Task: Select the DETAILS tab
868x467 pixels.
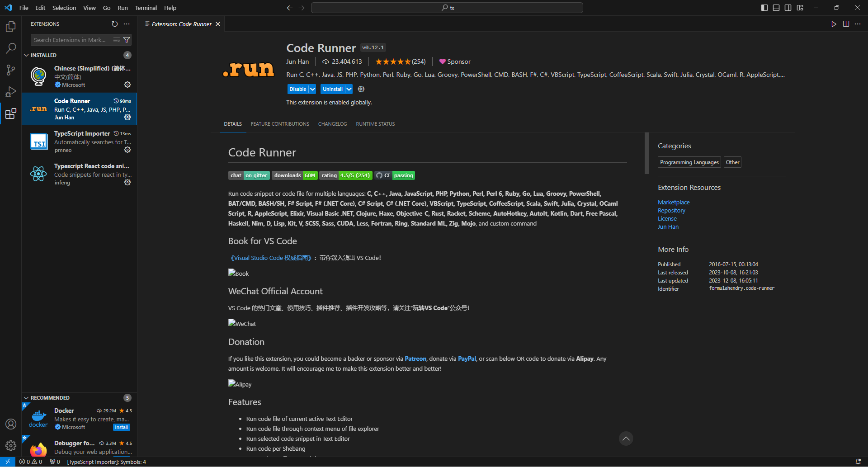Action: coord(233,124)
